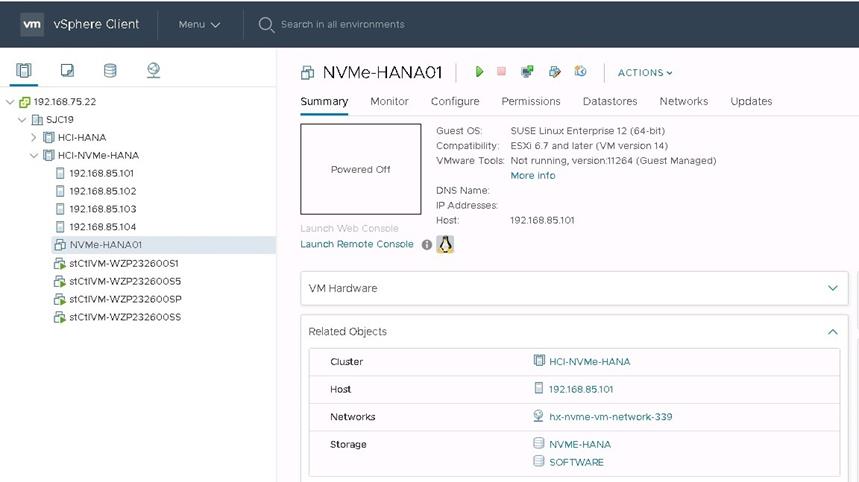
Task: Power on the VM with green play icon
Action: (479, 72)
